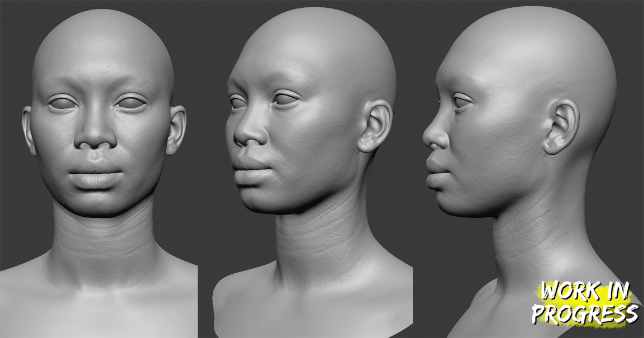
Task: Select the front-facing head's right-side eye
Action: 131,103
